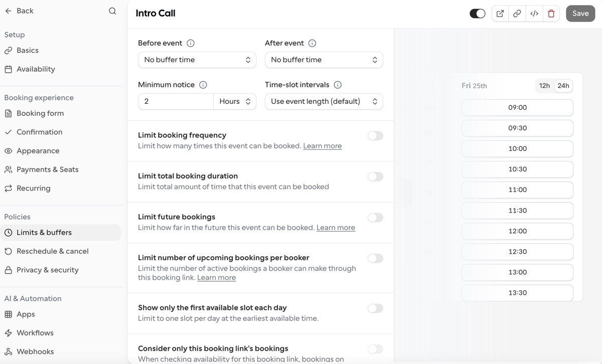
Task: Open Learn more under upcoming bookings per booker
Action: click(216, 278)
